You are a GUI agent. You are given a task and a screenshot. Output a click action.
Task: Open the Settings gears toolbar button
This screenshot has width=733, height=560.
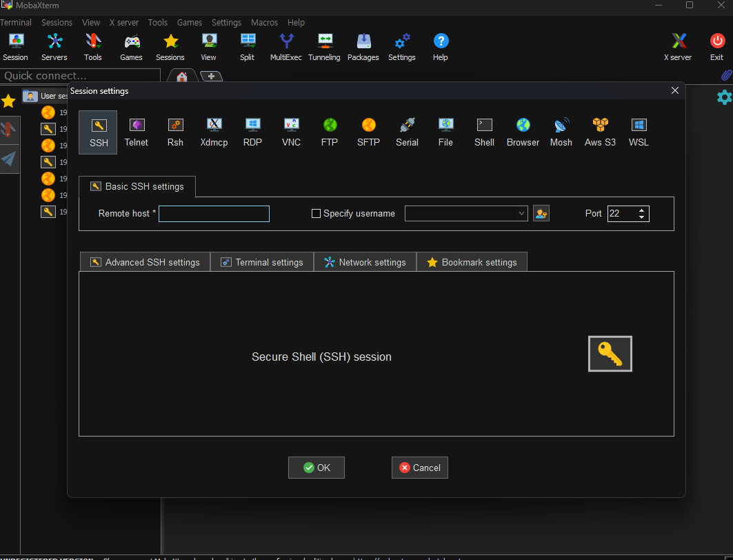click(x=402, y=47)
